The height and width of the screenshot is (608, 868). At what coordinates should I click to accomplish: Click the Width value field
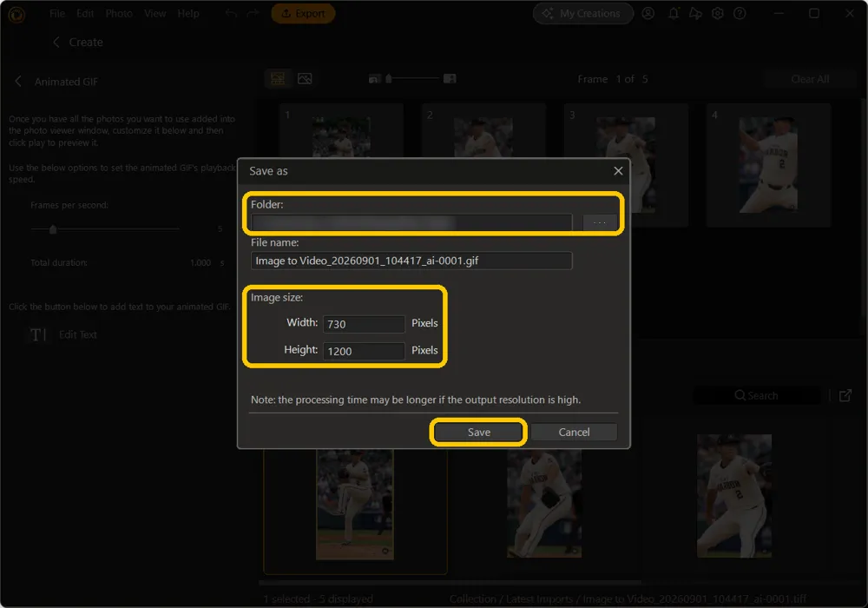coord(364,324)
